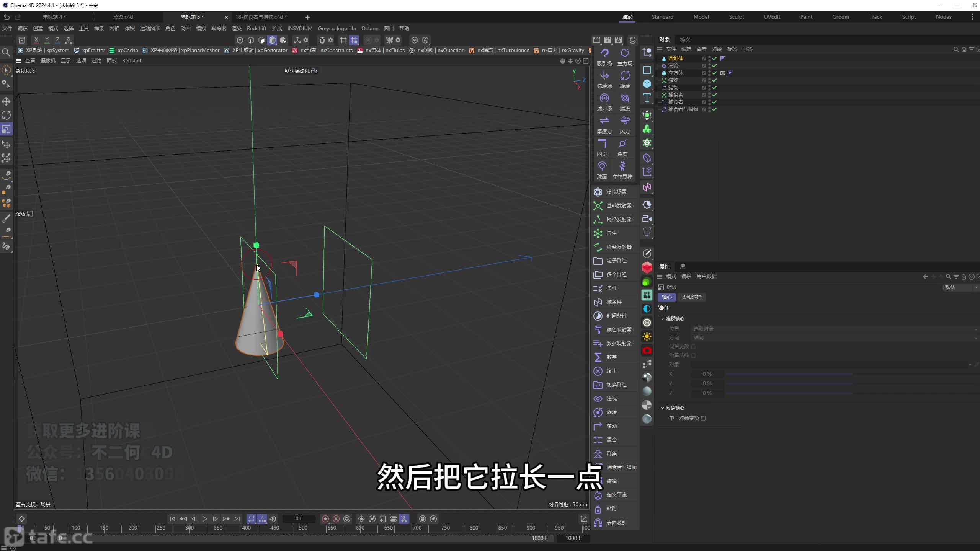This screenshot has width=980, height=551.
Task: Collapse the 建模轴心 section
Action: [x=662, y=319]
